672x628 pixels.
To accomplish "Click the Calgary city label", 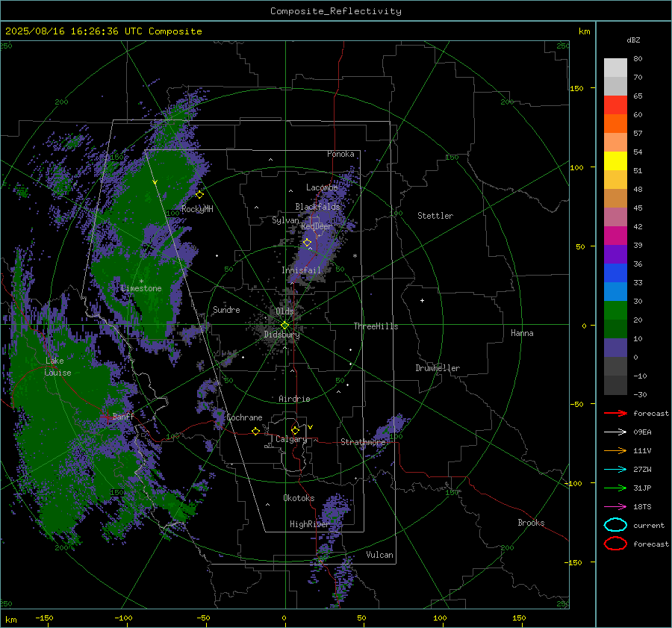I will (291, 439).
